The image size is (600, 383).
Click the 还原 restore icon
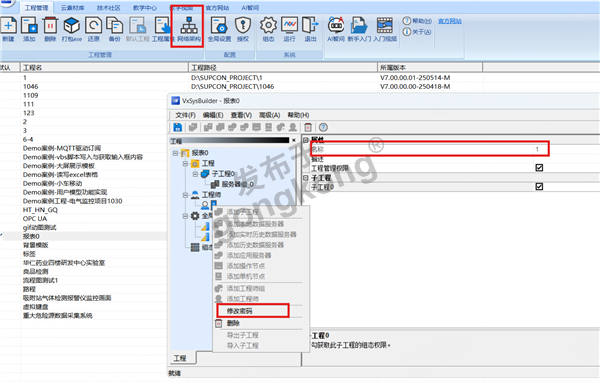click(x=93, y=26)
